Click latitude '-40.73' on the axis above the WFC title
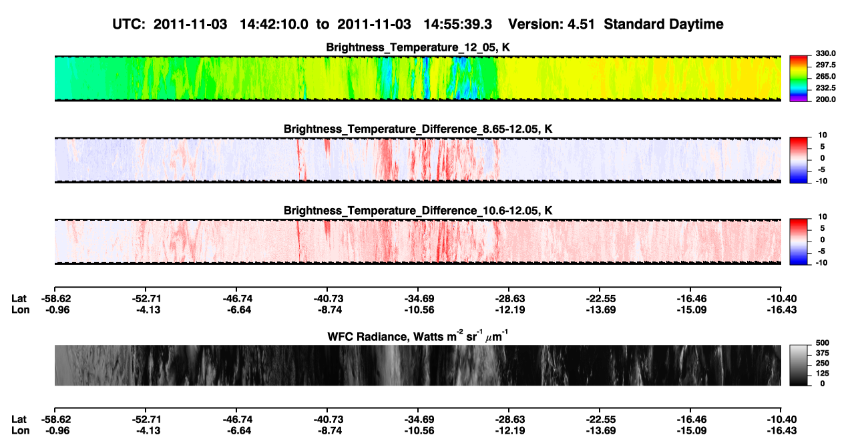The image size is (868, 445). pos(327,299)
